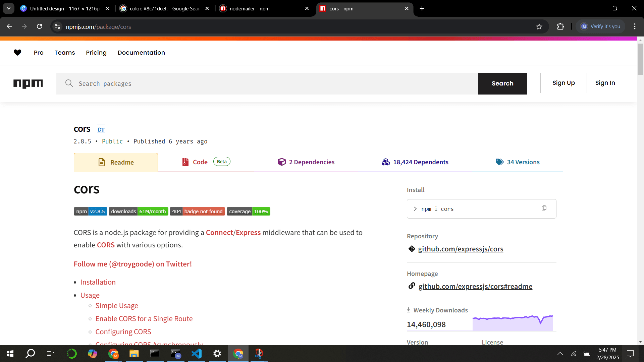Show hidden system tray icons
The image size is (644, 362).
tap(560, 354)
